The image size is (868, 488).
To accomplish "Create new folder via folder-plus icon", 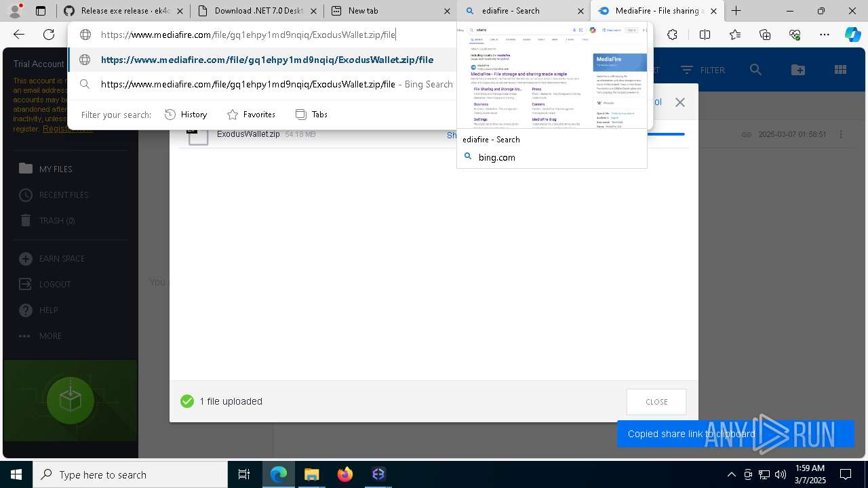I will (x=798, y=70).
